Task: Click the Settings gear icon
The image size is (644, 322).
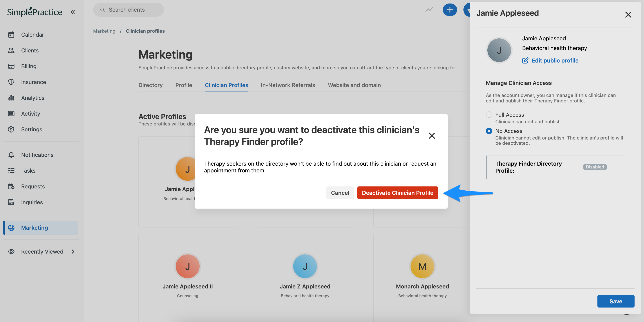Action: [11, 129]
